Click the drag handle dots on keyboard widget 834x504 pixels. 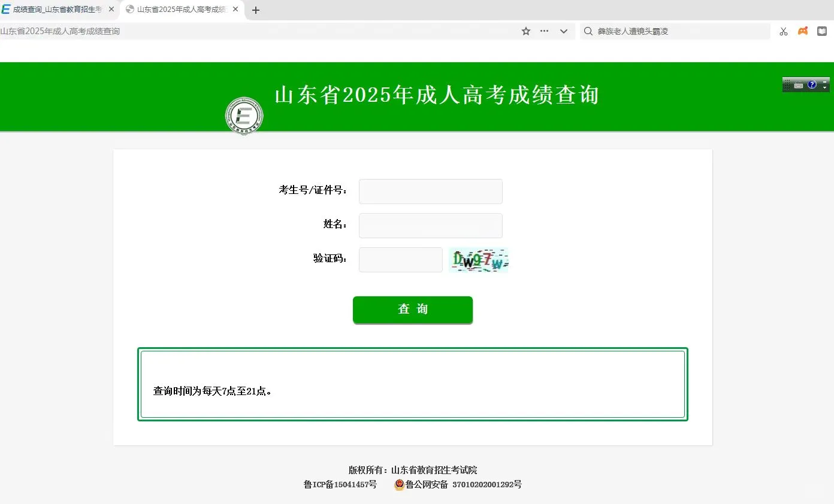787,84
